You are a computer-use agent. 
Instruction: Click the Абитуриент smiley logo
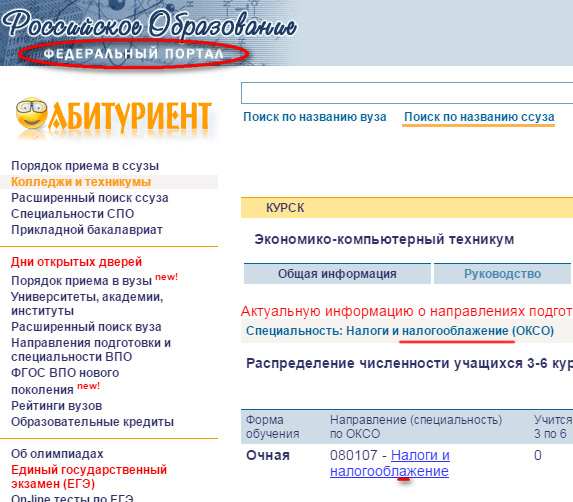(x=114, y=117)
